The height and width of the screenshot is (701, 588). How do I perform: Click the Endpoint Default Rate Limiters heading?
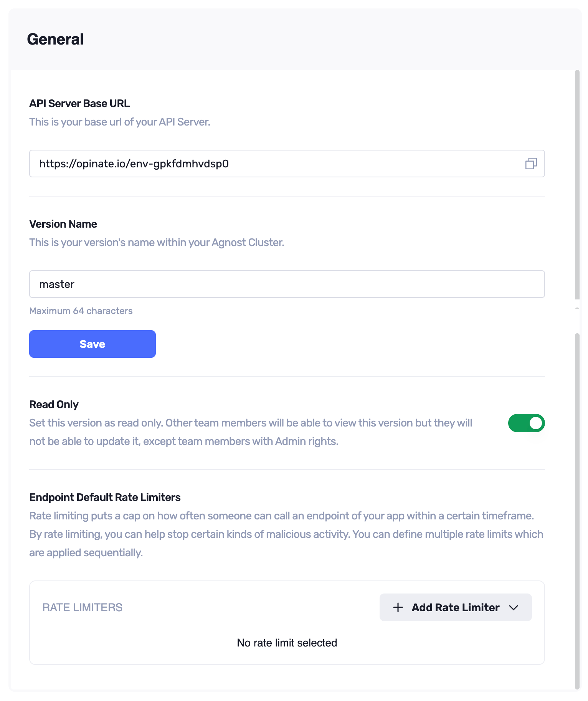coord(105,498)
